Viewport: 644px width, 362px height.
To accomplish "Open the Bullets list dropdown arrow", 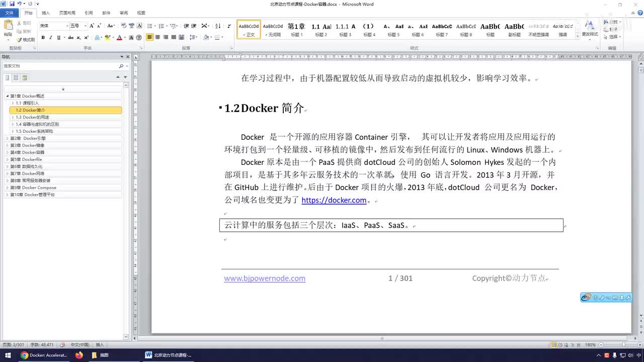I will tap(155, 26).
